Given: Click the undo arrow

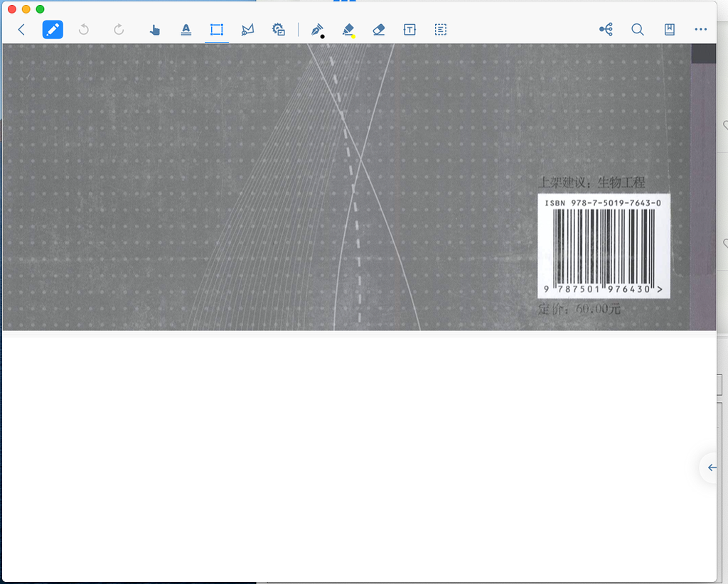Looking at the screenshot, I should click(x=84, y=30).
